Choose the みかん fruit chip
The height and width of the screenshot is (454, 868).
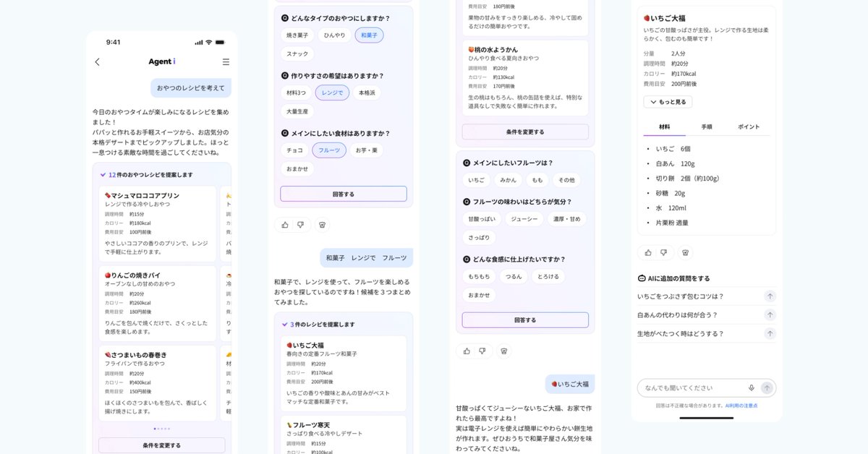point(508,180)
